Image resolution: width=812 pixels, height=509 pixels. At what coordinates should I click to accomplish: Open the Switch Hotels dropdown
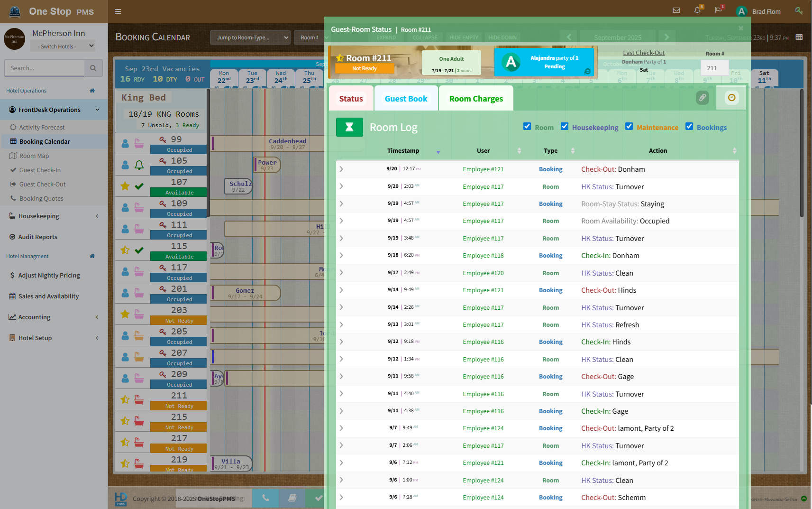click(x=63, y=46)
